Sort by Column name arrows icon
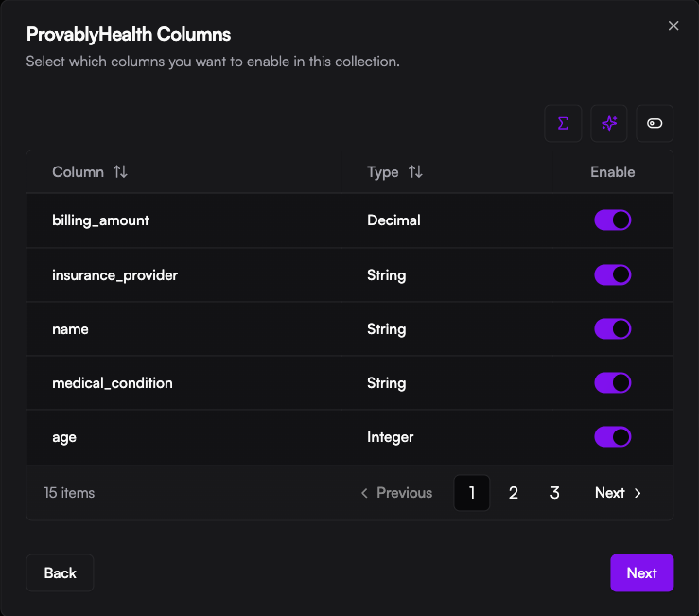This screenshot has width=699, height=616. [120, 172]
